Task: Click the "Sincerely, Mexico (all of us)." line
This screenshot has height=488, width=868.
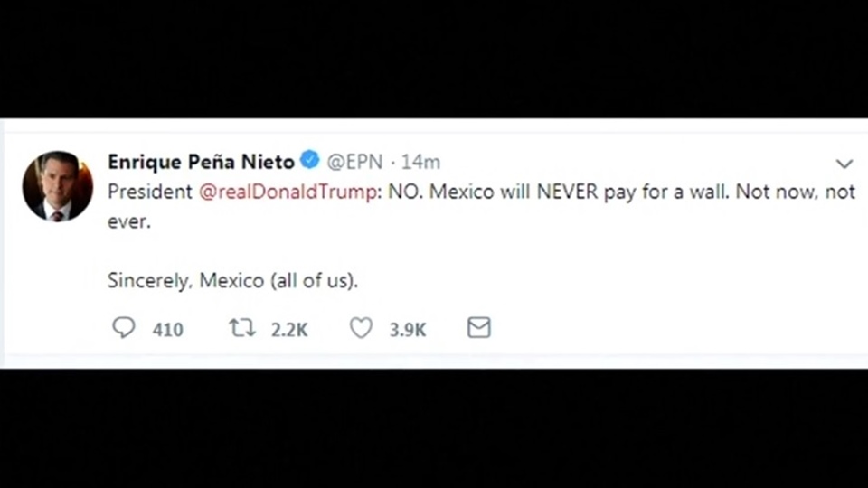Action: tap(232, 280)
